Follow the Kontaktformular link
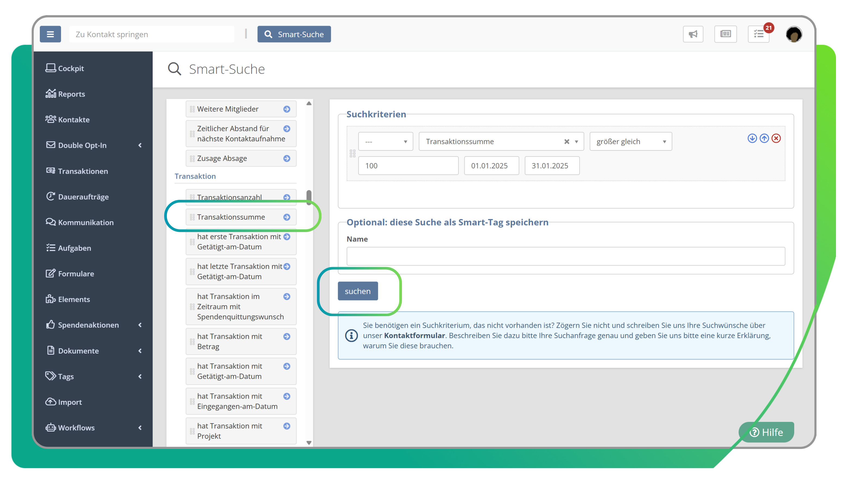This screenshot has height=488, width=868. (414, 335)
